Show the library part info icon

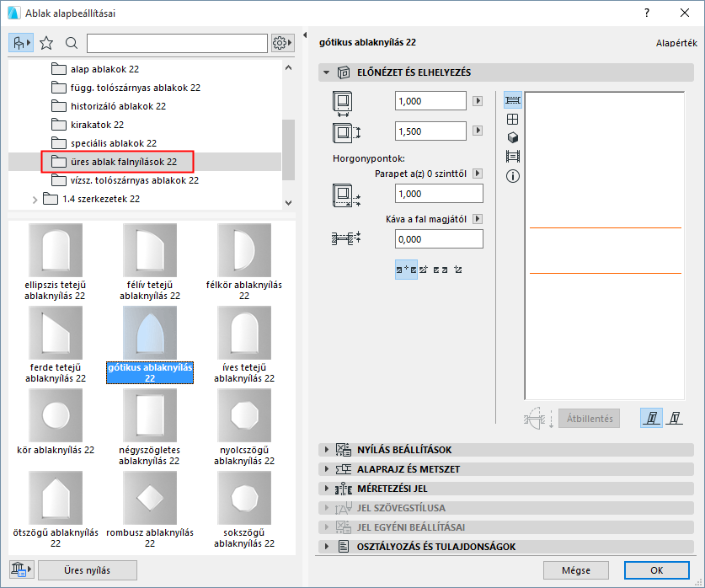click(x=513, y=176)
